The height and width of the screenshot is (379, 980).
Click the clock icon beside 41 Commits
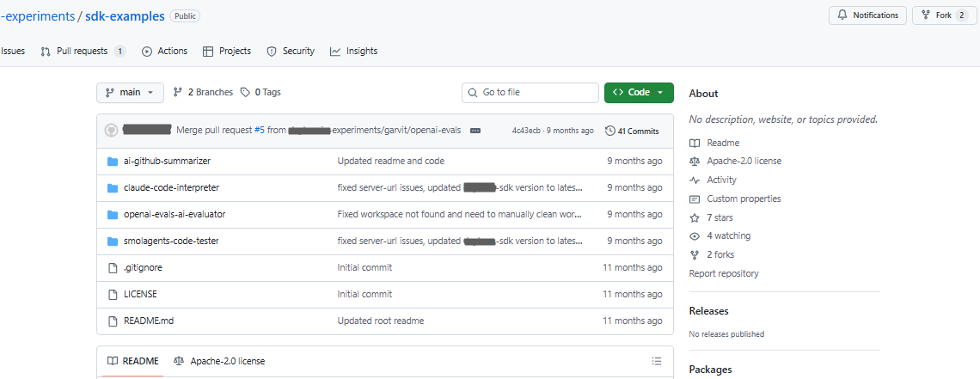610,131
